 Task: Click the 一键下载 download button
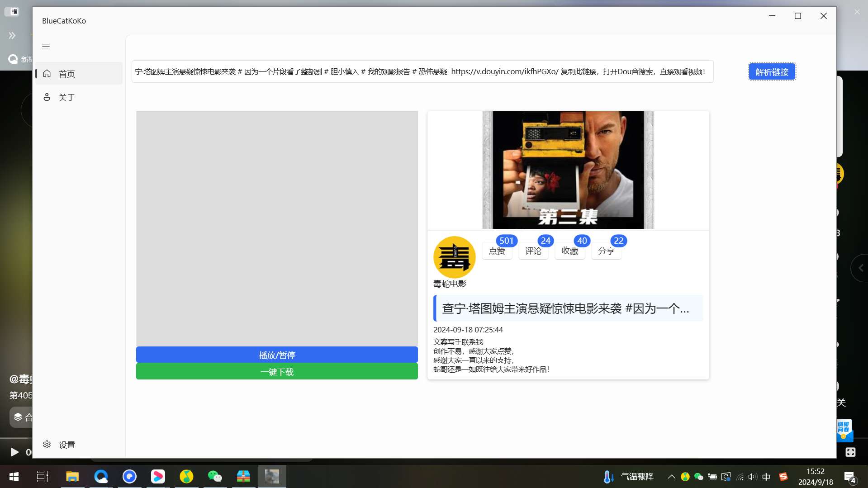[x=277, y=372]
